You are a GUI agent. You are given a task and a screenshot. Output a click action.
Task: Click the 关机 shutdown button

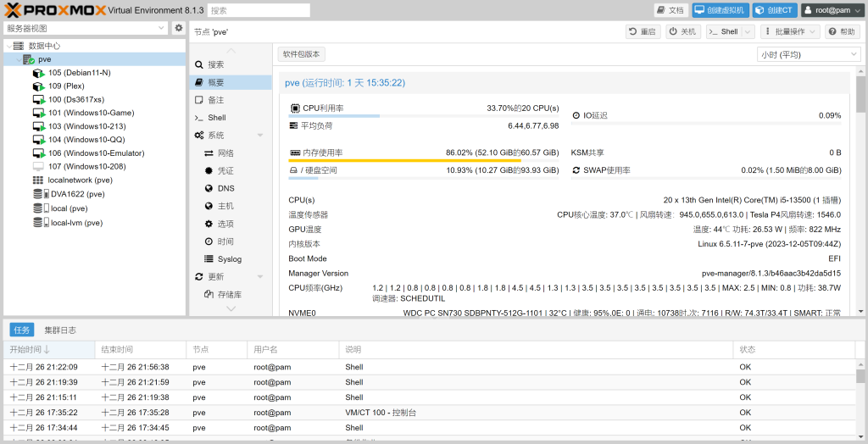684,31
